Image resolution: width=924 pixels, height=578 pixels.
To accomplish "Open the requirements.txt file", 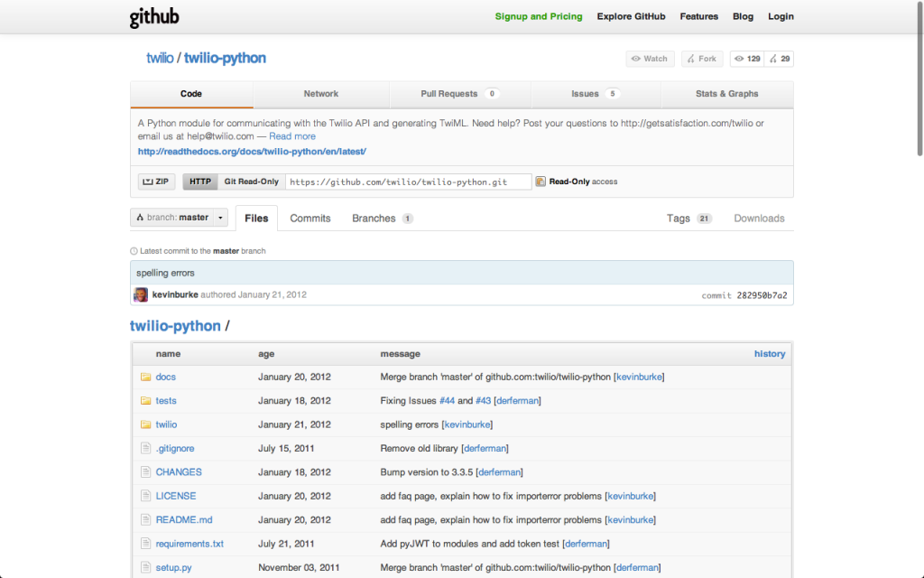I will pyautogui.click(x=189, y=544).
